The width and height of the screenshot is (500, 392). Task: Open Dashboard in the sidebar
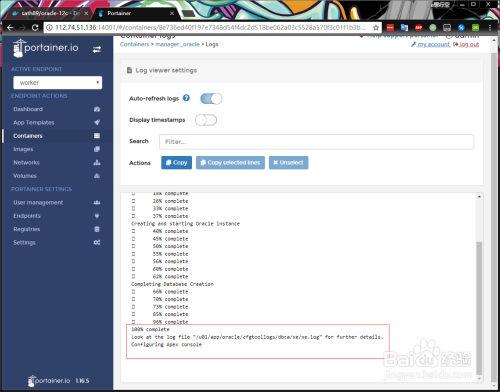click(28, 109)
